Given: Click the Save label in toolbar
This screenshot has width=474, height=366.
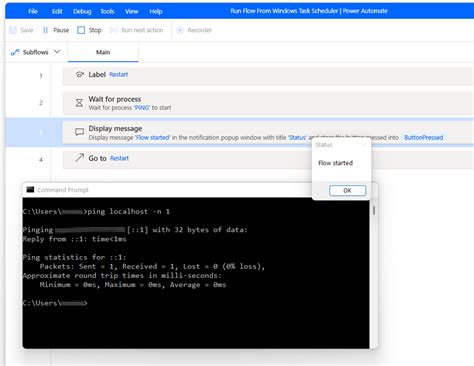Looking at the screenshot, I should [27, 30].
